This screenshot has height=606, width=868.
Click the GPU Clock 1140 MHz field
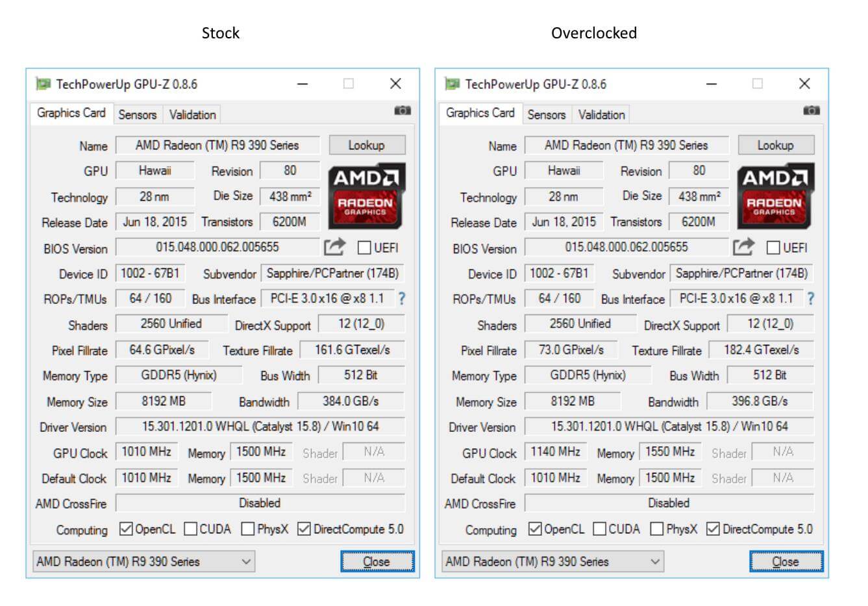click(x=556, y=452)
